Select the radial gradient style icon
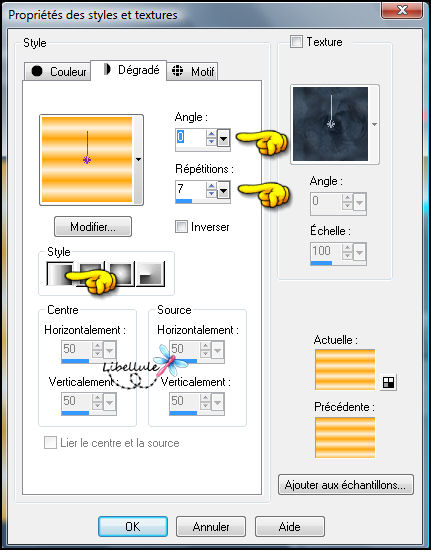Viewport: 431px width, 550px height. tap(150, 274)
